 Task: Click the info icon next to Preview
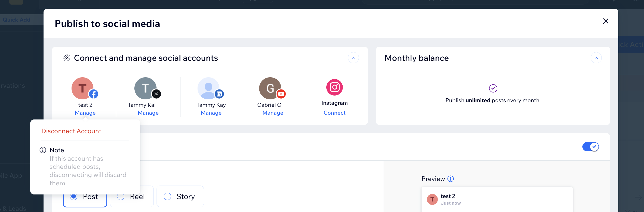pyautogui.click(x=451, y=179)
